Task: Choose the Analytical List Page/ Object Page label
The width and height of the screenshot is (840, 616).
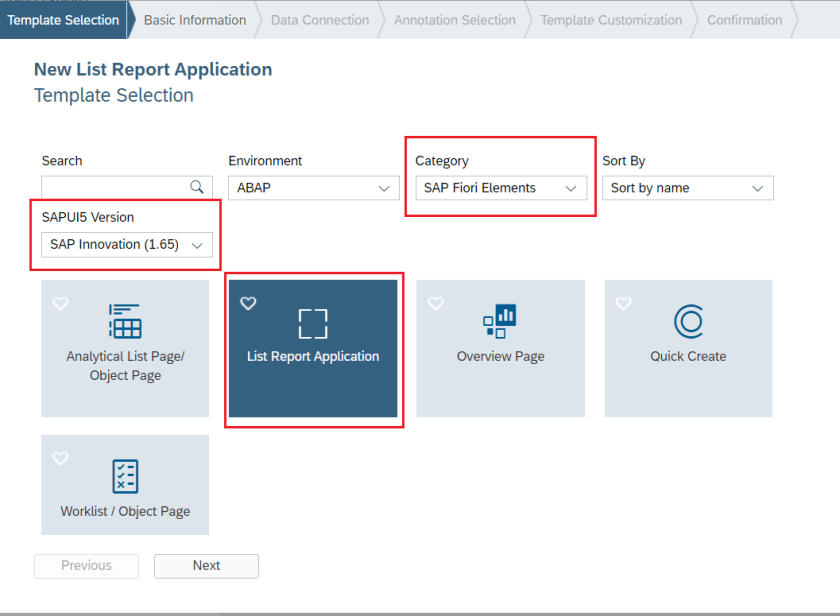Action: [x=125, y=366]
